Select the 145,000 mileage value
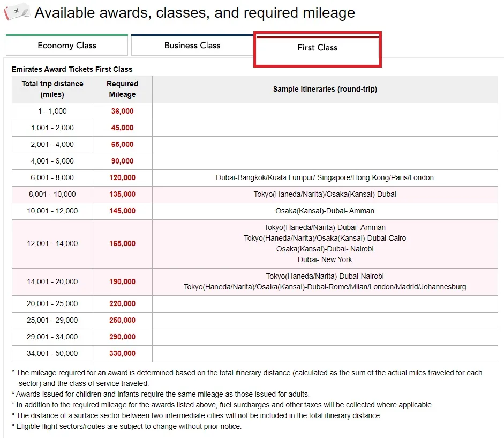504x438 pixels. click(x=123, y=211)
